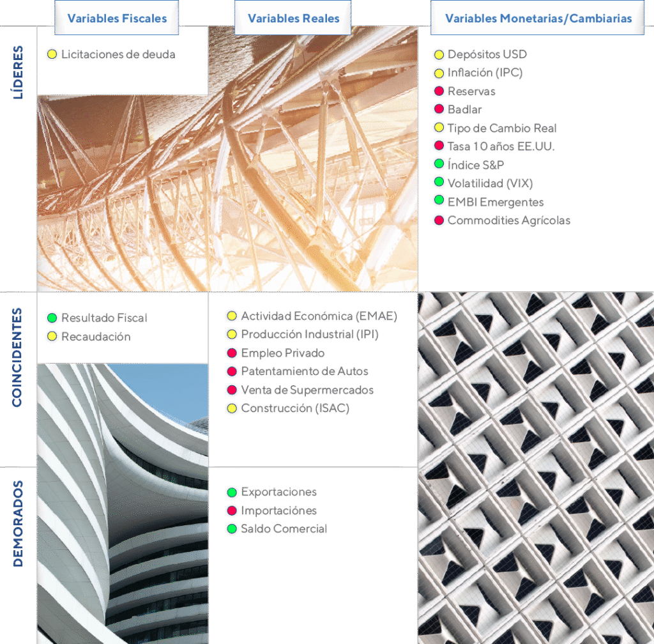Screen dimensions: 654x644
Task: Click the Inflación (IPC) label
Action: pyautogui.click(x=485, y=73)
